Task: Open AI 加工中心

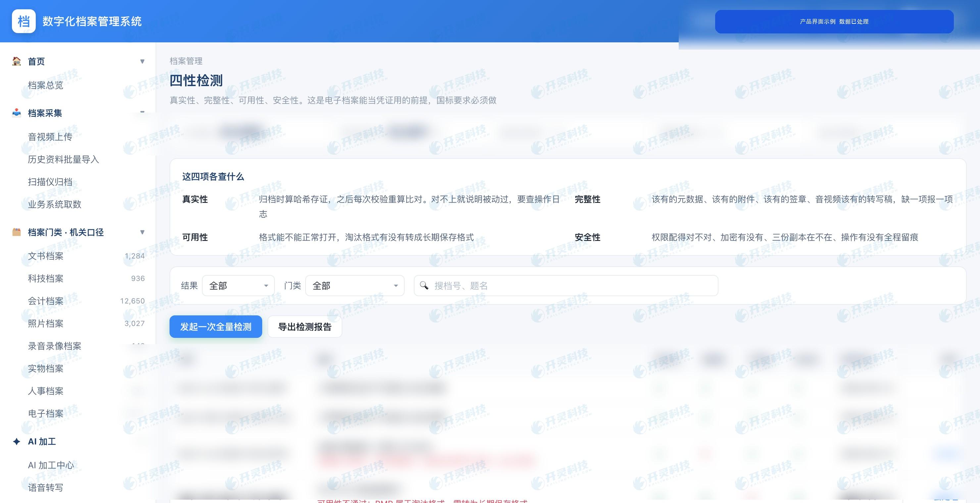Action: click(51, 465)
